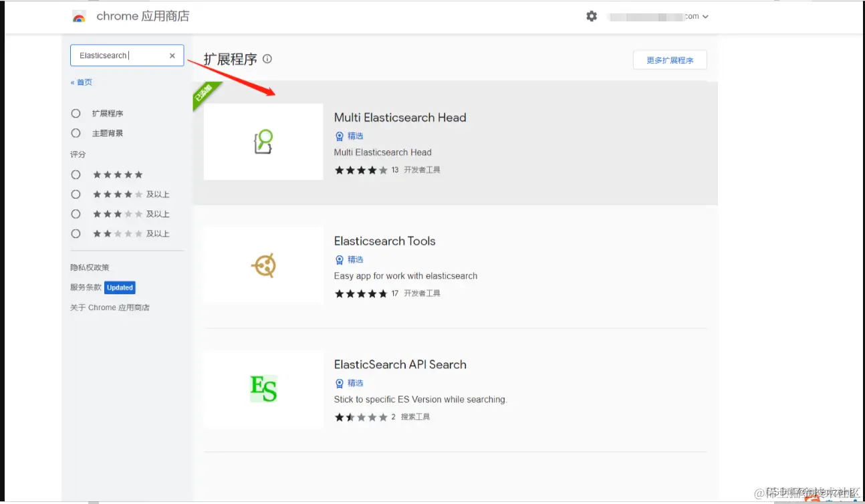This screenshot has width=865, height=504.
Task: Clear the Elasticsearch search box with X
Action: tap(172, 55)
